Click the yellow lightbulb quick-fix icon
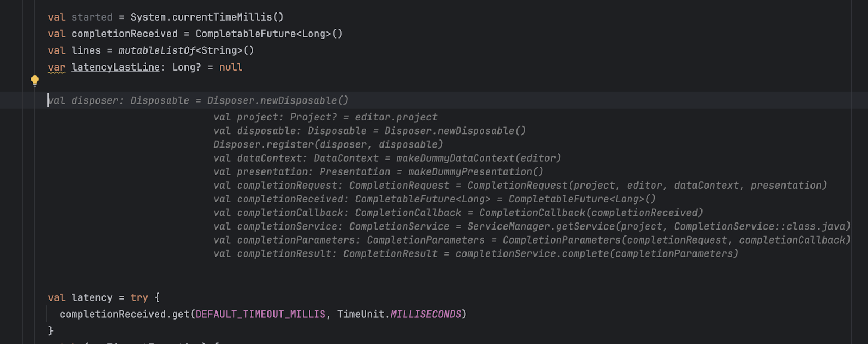This screenshot has width=868, height=344. pos(35,81)
